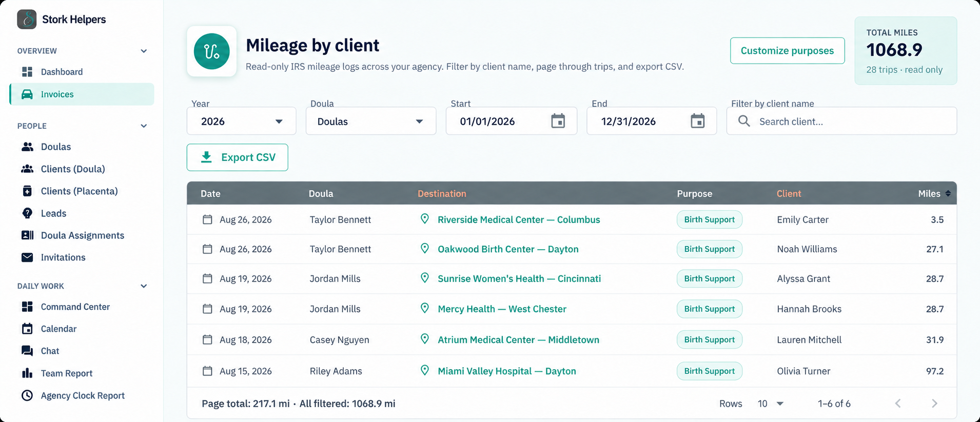Image resolution: width=980 pixels, height=422 pixels.
Task: Open the End date calendar picker icon
Action: point(697,121)
